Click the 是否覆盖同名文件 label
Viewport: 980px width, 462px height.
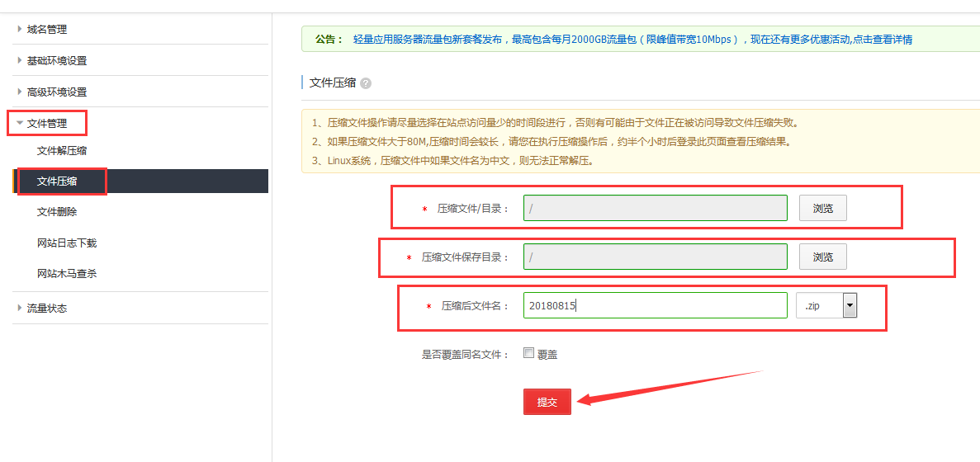pos(466,355)
